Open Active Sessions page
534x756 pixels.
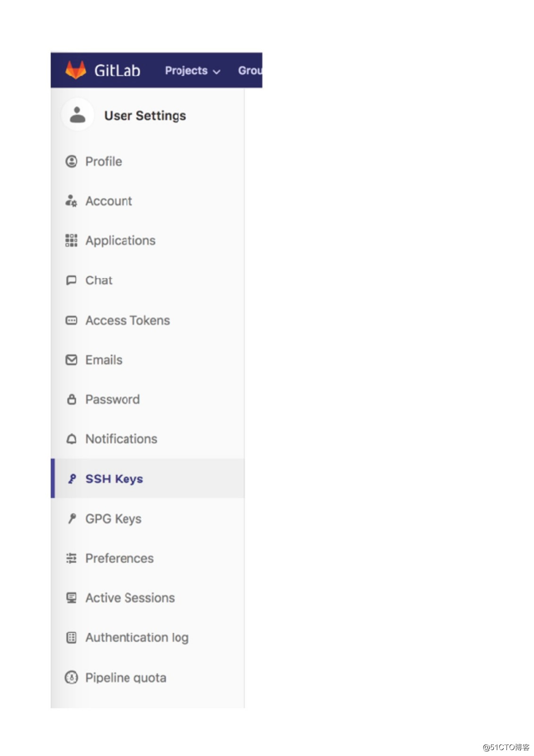(130, 598)
